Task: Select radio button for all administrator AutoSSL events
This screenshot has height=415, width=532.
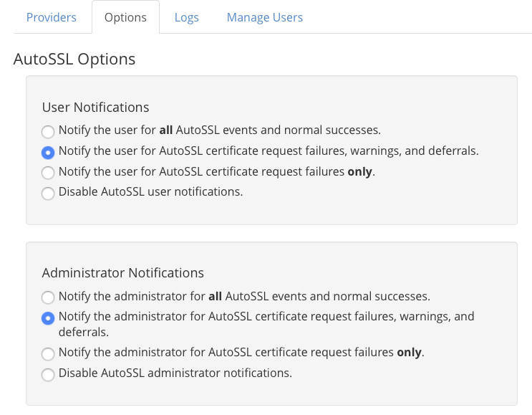Action: (x=48, y=297)
